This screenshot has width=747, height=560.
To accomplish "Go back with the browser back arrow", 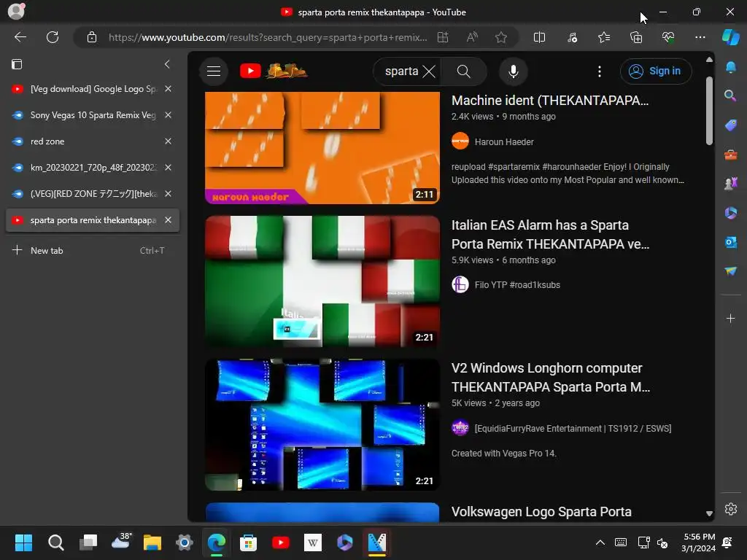I will coord(20,37).
